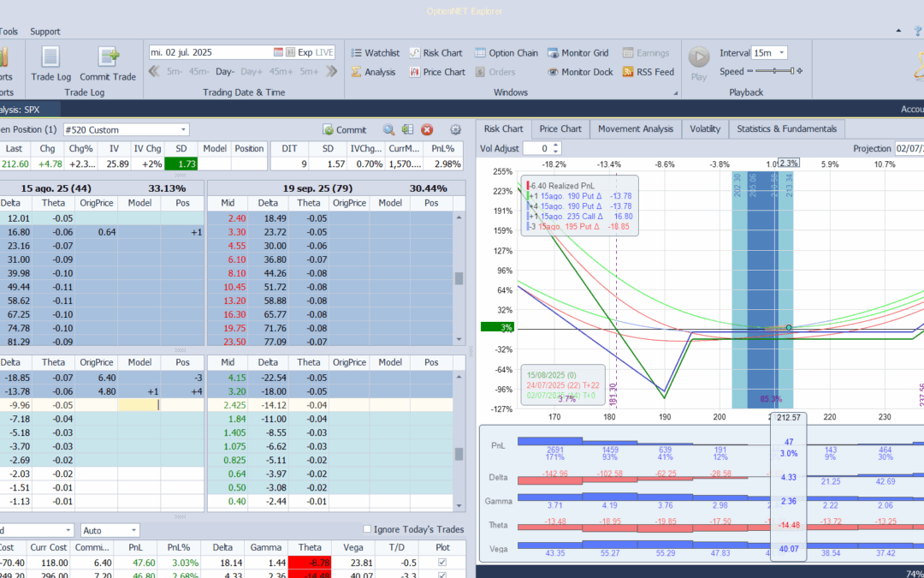Toggle Plot checkbox in second position row
924x578 pixels.
442,575
